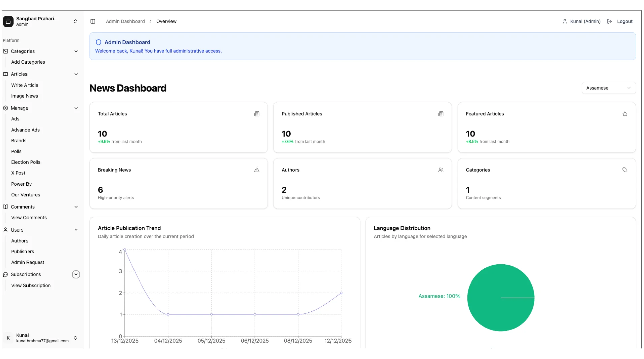Click the tag icon on Categories card

[625, 170]
